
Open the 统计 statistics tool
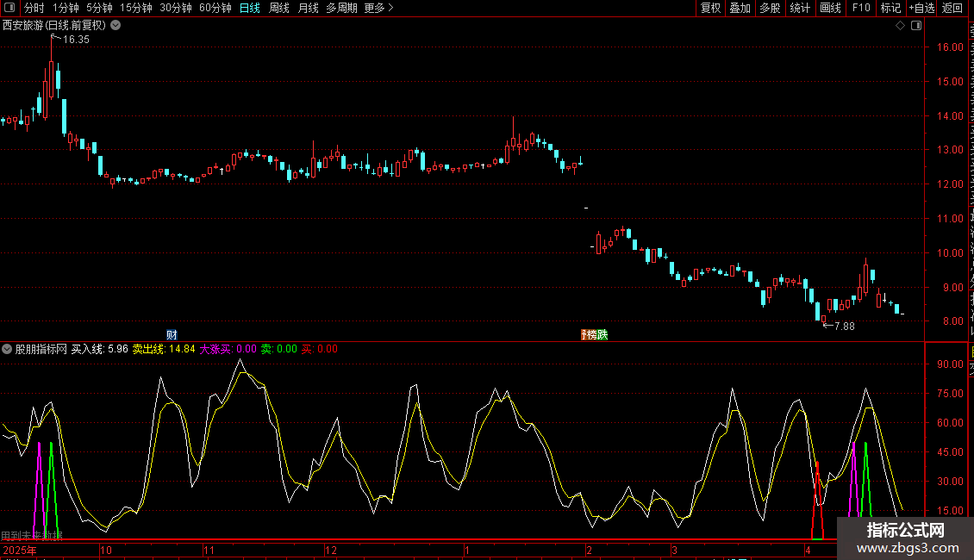pyautogui.click(x=800, y=8)
